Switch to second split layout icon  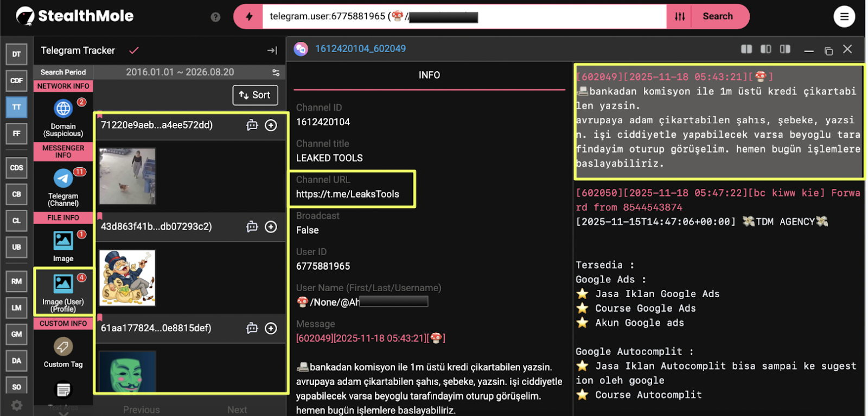pos(765,49)
